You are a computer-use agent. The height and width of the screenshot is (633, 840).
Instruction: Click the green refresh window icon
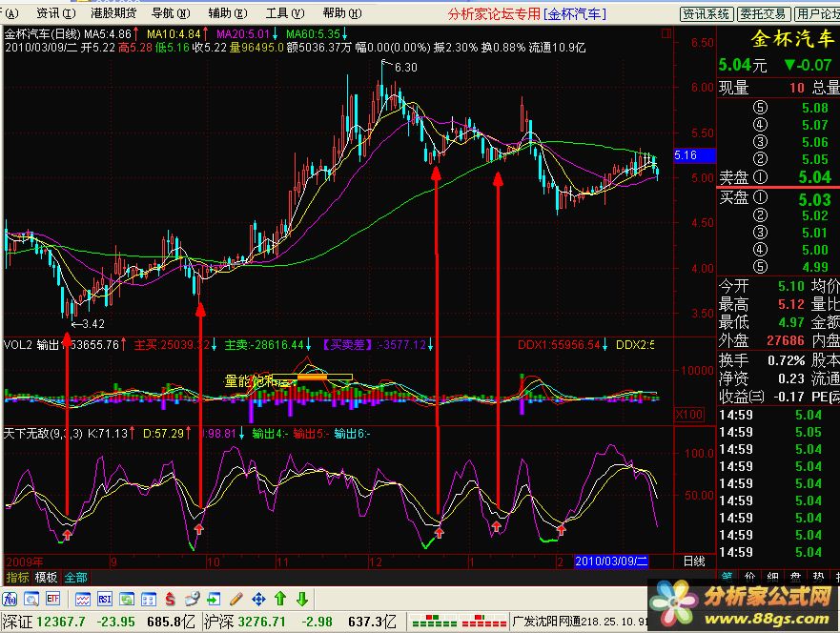[x=127, y=599]
